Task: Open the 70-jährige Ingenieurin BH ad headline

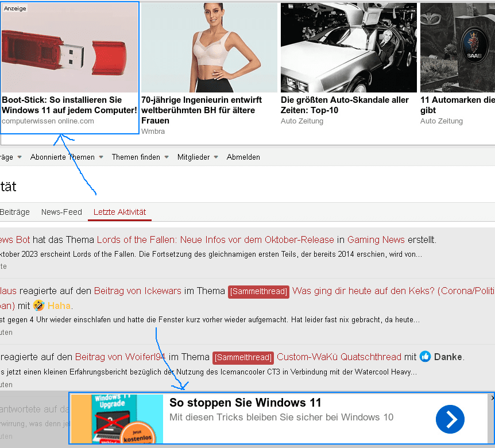Action: click(x=202, y=110)
